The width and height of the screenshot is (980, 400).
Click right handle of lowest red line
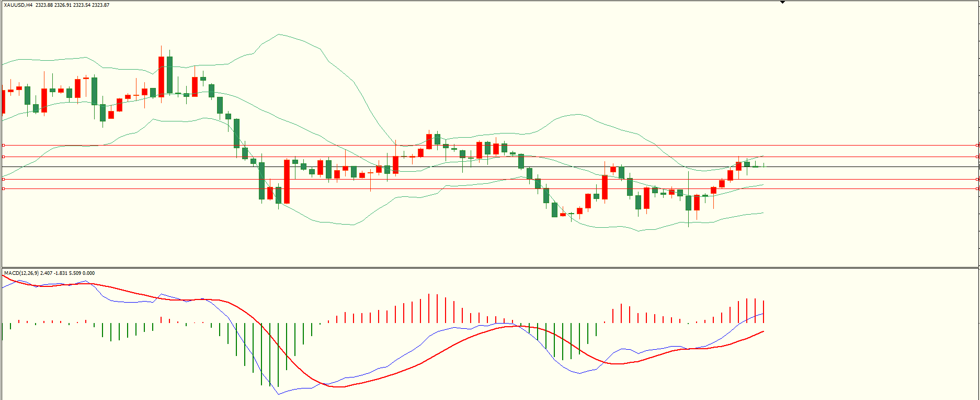pos(977,188)
